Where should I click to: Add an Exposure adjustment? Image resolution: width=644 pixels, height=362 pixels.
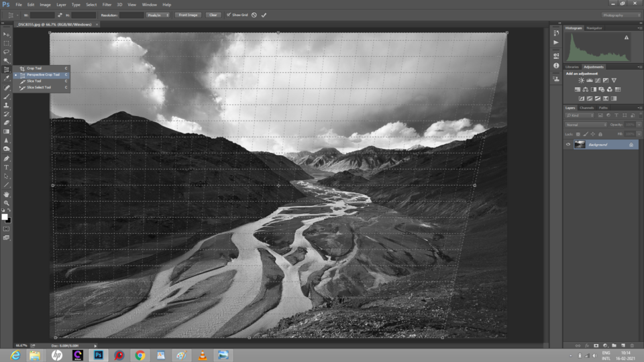(606, 80)
